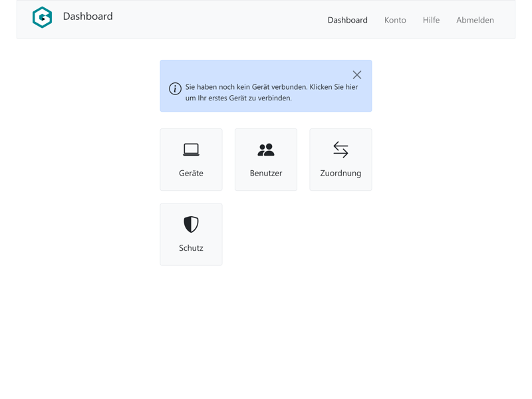Click the Dashboard title beside the logo
The image size is (532, 399).
click(x=88, y=17)
